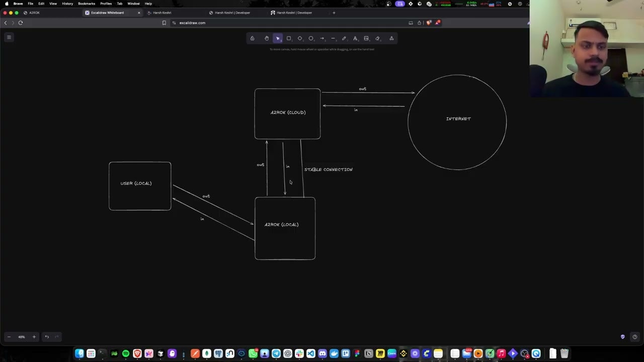Open the Profiles menu
This screenshot has width=644, height=362.
(106, 4)
